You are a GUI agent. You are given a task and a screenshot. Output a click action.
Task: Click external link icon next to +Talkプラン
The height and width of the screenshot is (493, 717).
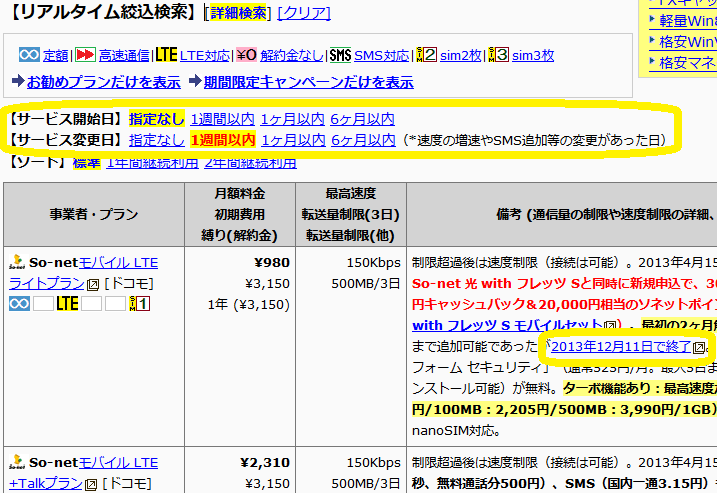tap(91, 485)
